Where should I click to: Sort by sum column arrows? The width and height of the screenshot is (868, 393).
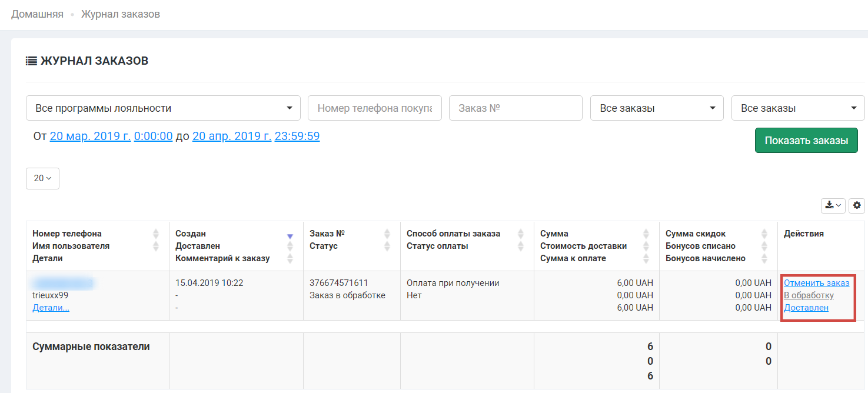pos(646,234)
